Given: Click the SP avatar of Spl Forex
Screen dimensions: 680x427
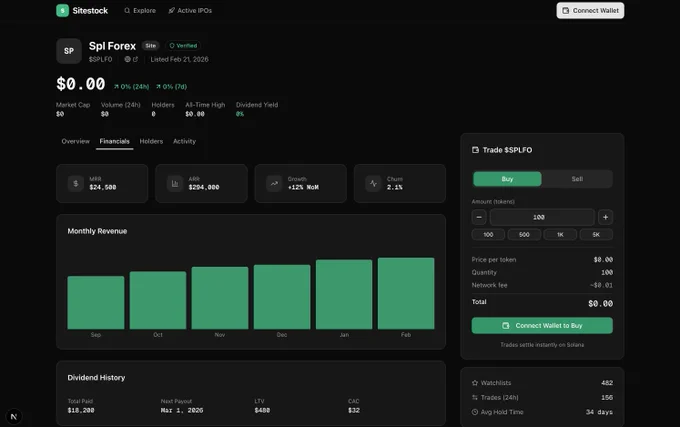Looking at the screenshot, I should 69,51.
